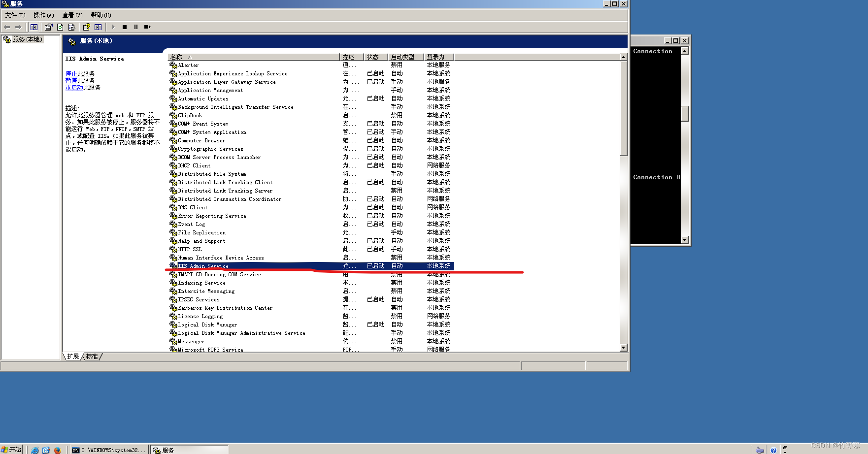The width and height of the screenshot is (868, 454).
Task: Click the gear icon of IPSEC Services row
Action: (173, 299)
